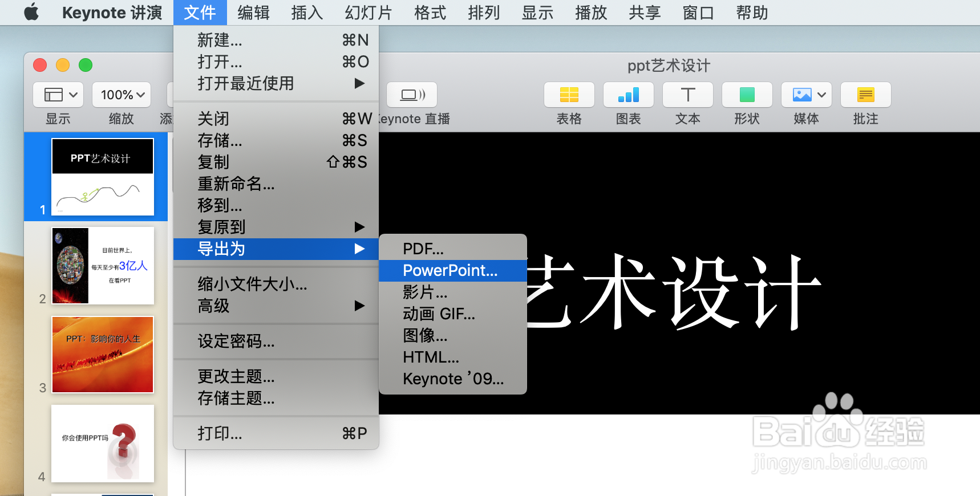The image size is (980, 496).
Task: Click the Chart toolbar icon
Action: pos(629,95)
